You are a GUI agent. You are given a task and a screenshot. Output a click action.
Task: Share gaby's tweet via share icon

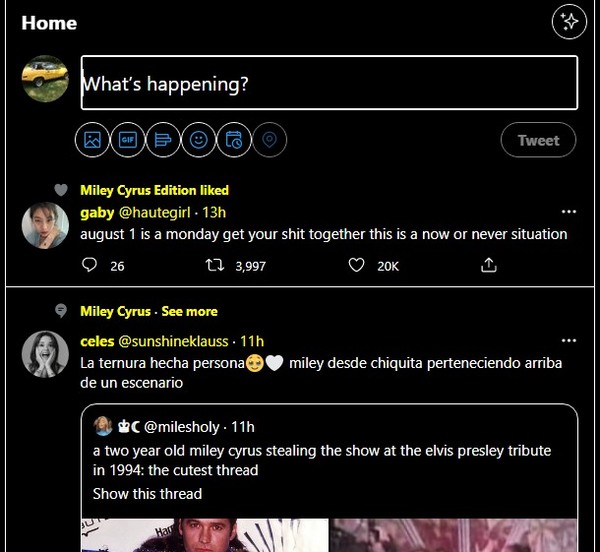pos(489,266)
